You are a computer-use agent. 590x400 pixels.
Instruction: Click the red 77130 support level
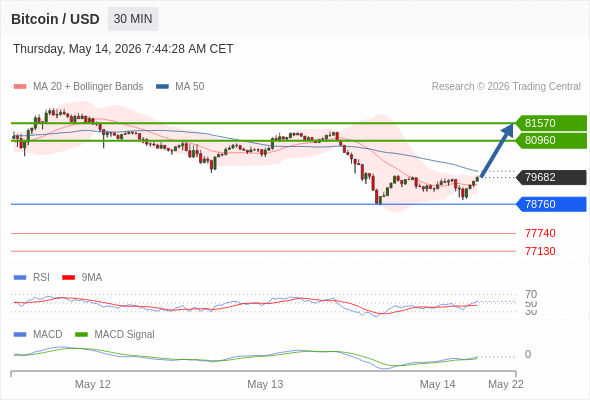click(x=540, y=251)
